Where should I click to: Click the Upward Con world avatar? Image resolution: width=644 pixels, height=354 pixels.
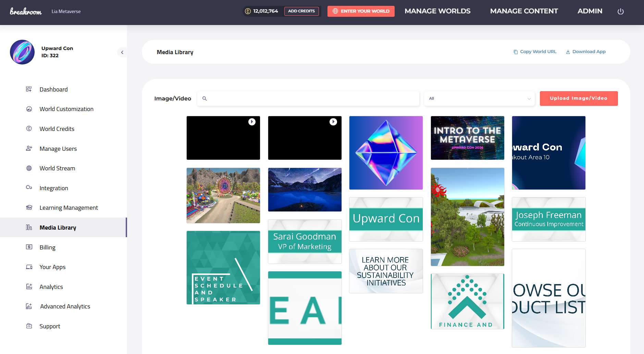22,52
